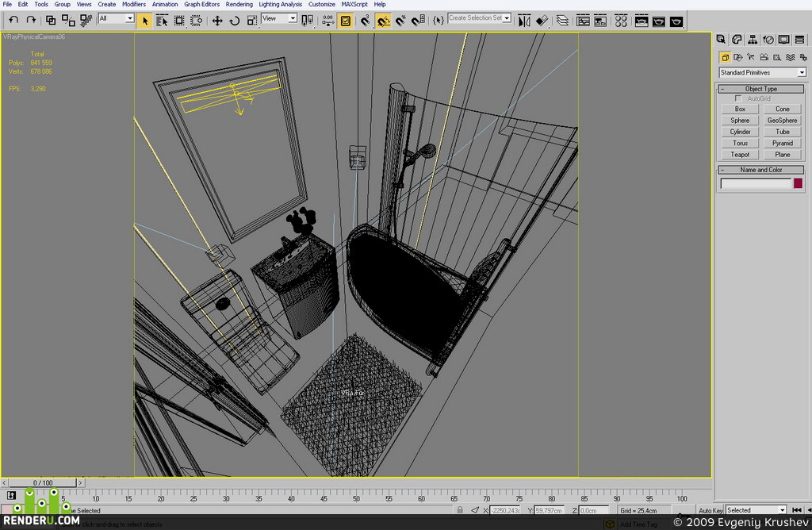Click the GeoSphere primitive button
812x530 pixels.
[x=782, y=120]
